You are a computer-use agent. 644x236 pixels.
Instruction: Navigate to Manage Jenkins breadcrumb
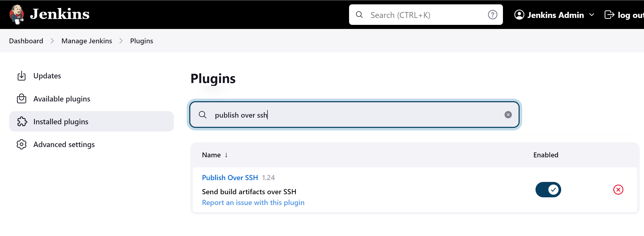86,40
